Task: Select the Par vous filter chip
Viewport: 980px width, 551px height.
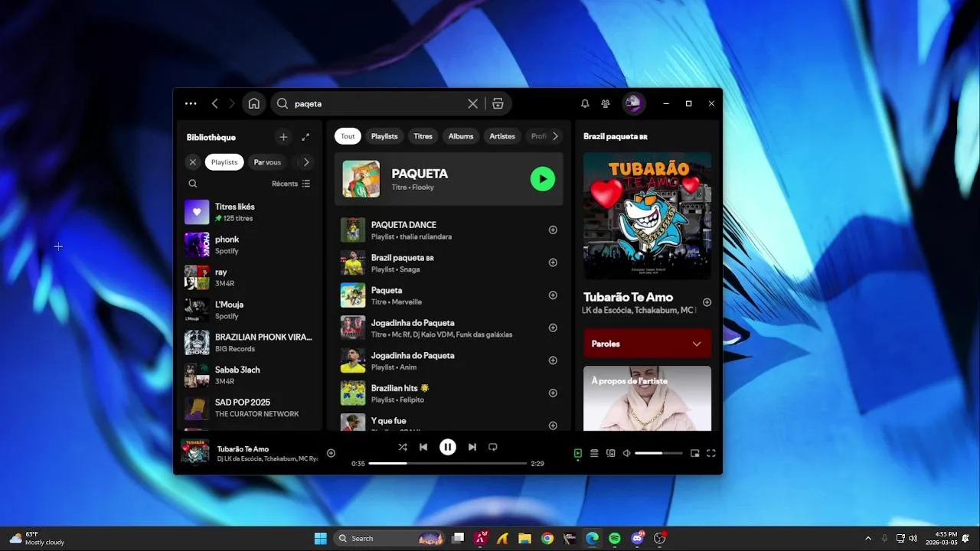Action: [267, 162]
